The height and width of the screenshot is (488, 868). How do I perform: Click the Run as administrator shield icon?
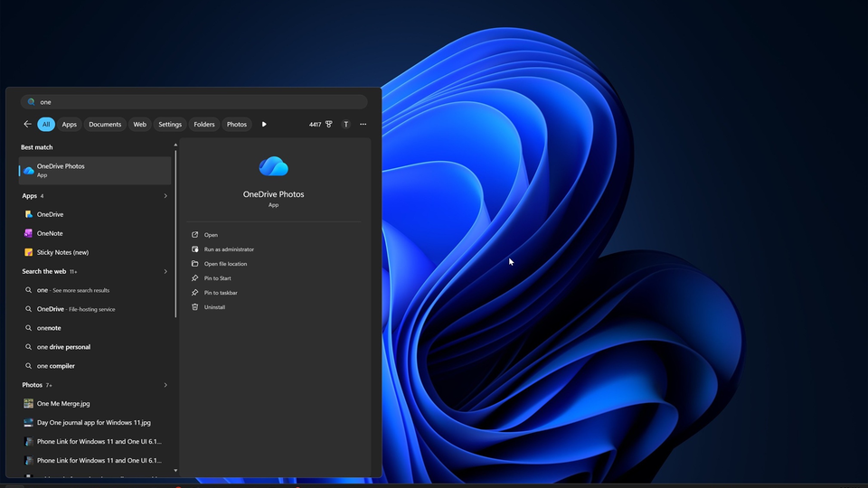click(x=195, y=249)
